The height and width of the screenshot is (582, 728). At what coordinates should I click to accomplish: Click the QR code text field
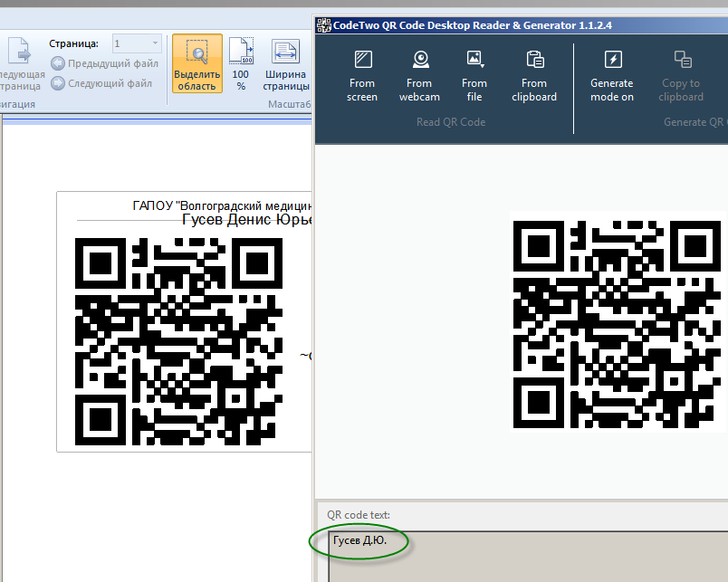(525, 556)
